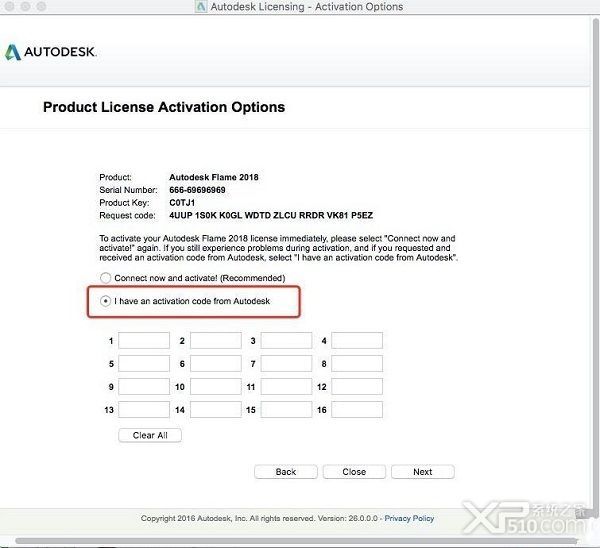The image size is (600, 548).
Task: Click the Autodesk logo icon
Action: 13,52
